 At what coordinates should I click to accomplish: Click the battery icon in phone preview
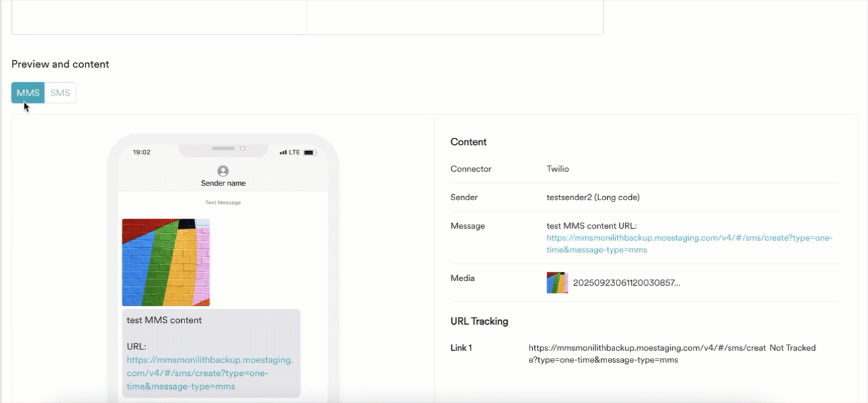tap(311, 151)
